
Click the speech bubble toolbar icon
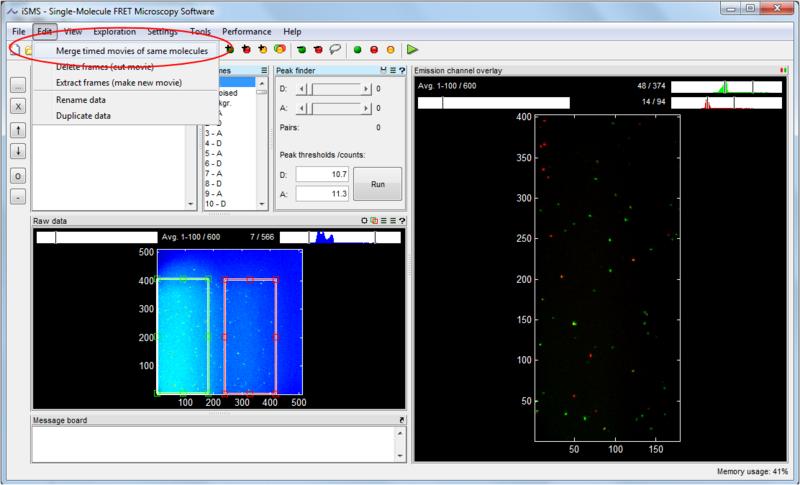pos(335,49)
